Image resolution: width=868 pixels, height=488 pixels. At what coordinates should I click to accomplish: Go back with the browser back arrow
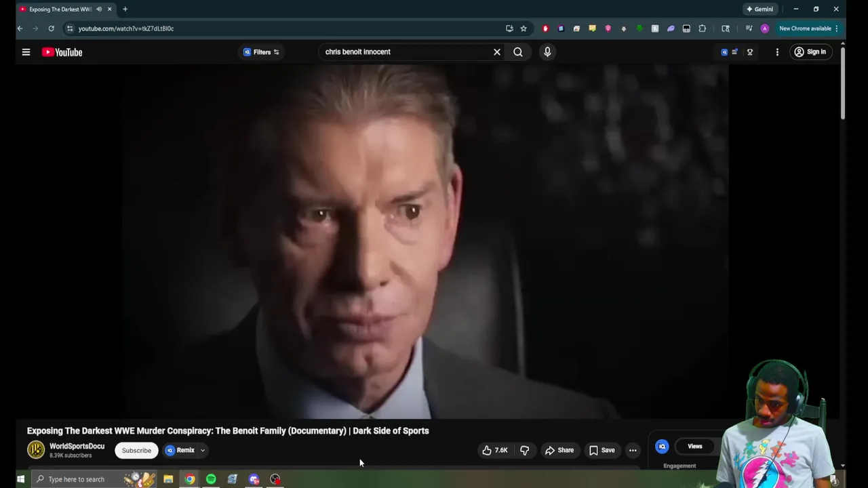point(20,28)
